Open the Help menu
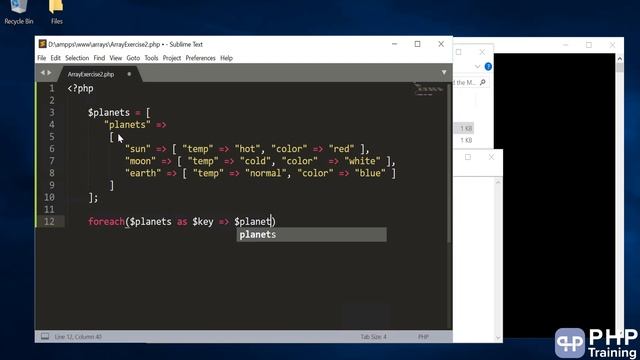This screenshot has height=360, width=640. pyautogui.click(x=227, y=58)
